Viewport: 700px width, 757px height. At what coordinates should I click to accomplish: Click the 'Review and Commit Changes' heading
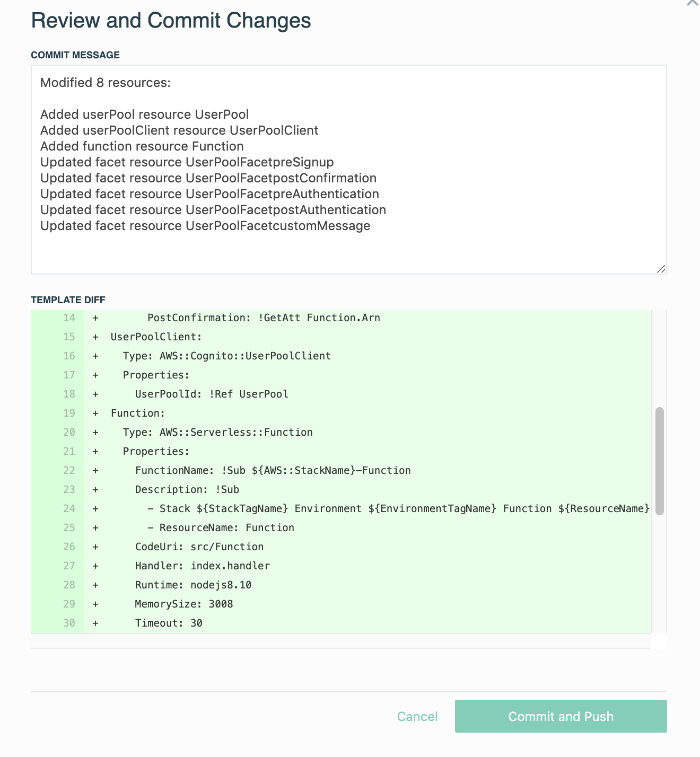(x=171, y=20)
